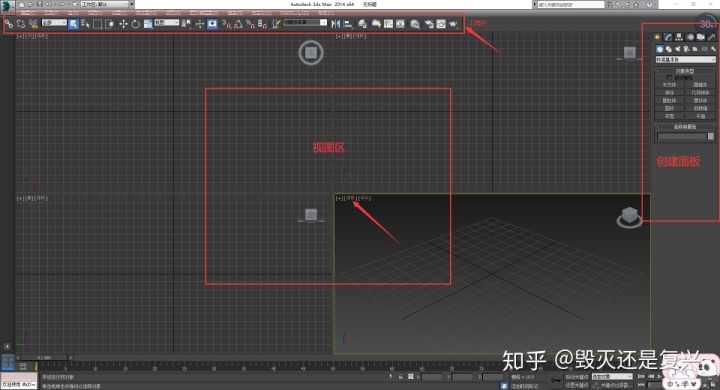Select the Cameras category in Create panel
The height and width of the screenshot is (390, 720).
point(686,49)
